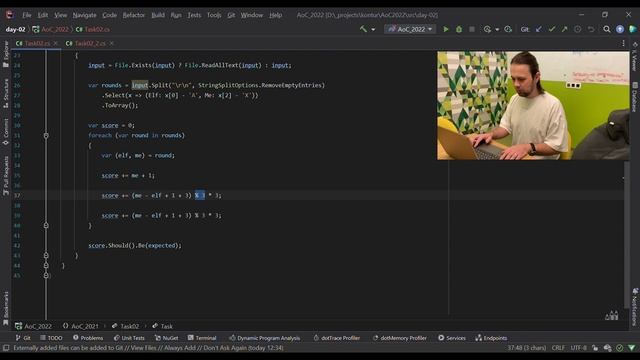Run the project with green play icon

446,29
